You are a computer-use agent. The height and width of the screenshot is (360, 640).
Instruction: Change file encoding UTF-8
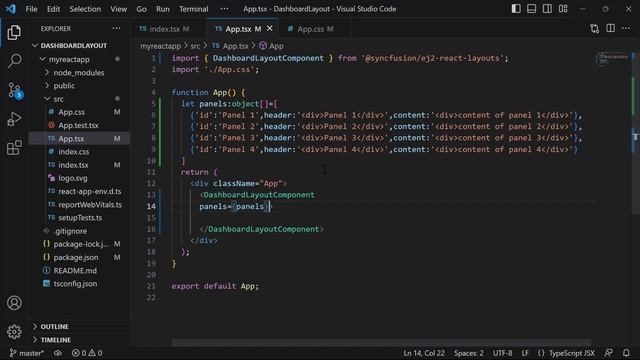[502, 353]
